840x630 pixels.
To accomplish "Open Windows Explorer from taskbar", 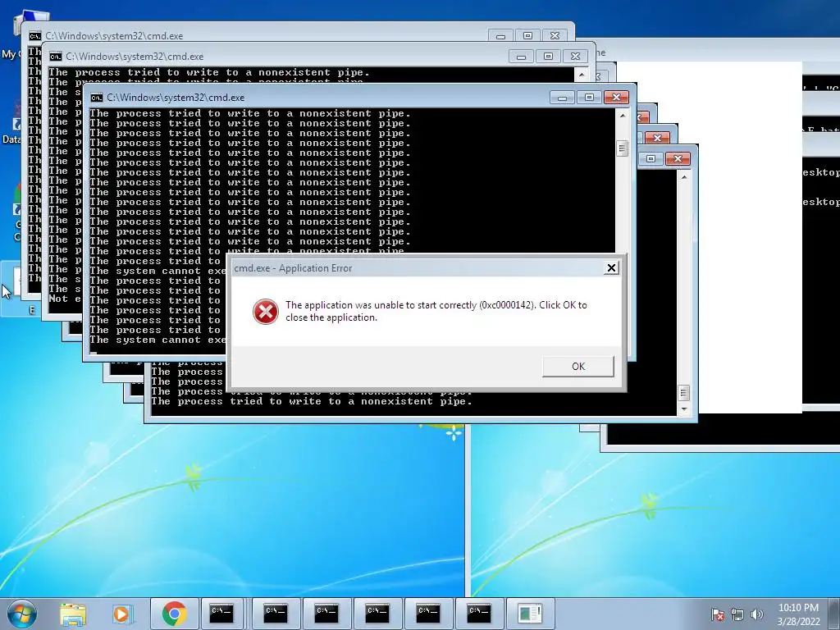I will click(73, 614).
